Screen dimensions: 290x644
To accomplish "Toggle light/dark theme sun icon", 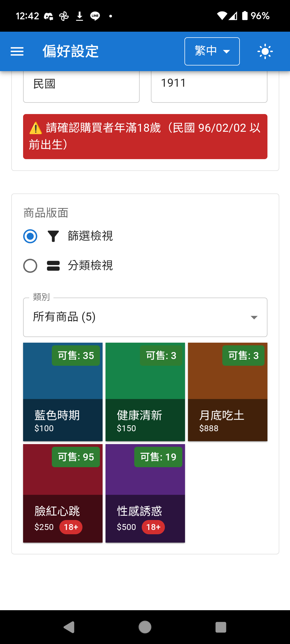I will 265,51.
